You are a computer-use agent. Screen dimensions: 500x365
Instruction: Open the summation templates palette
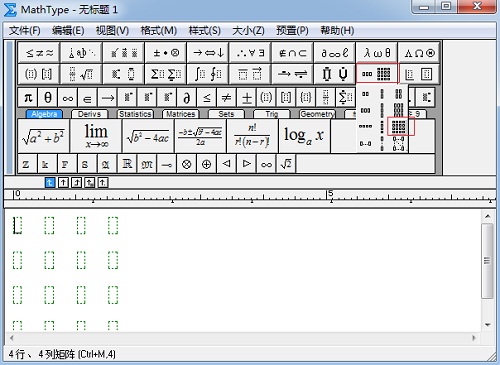click(x=166, y=74)
